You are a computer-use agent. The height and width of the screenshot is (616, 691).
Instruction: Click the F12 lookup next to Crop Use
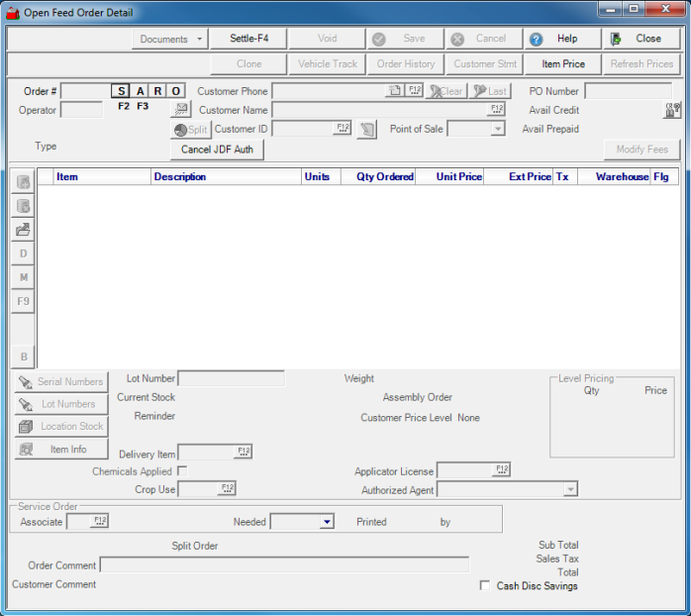tap(227, 488)
